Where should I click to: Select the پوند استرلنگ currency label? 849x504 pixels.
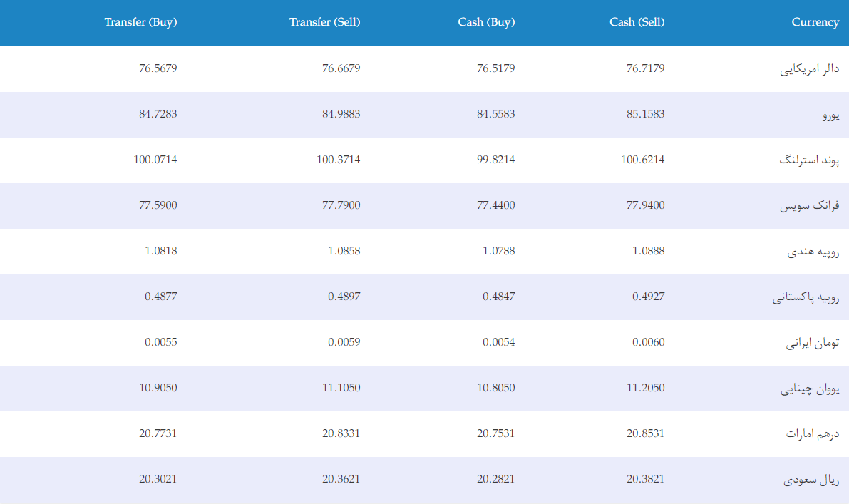[810, 160]
